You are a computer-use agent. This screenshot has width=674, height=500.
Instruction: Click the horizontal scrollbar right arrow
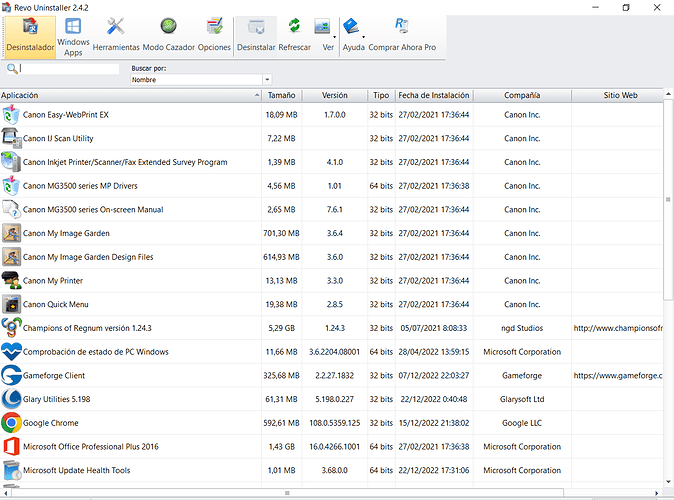(657, 493)
